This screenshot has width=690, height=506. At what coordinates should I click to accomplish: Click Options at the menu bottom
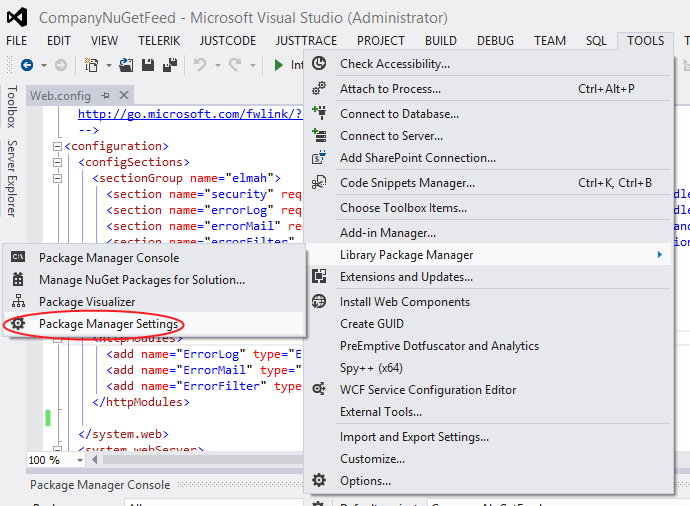click(365, 481)
